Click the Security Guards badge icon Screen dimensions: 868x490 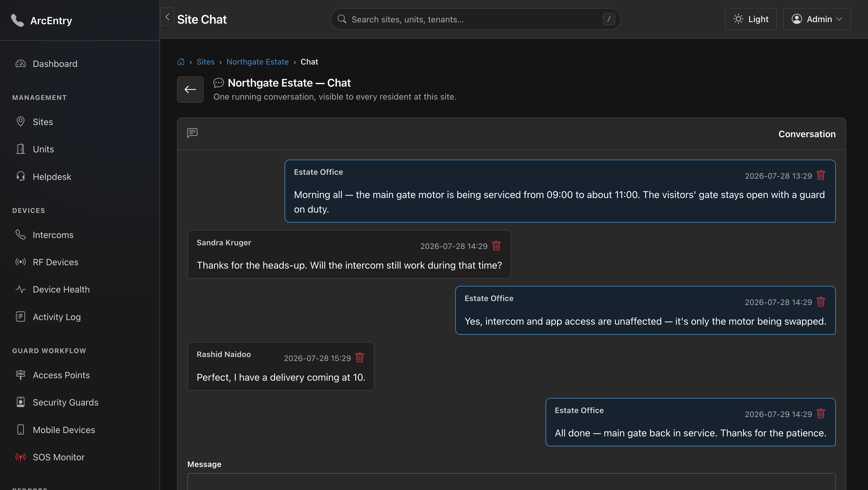click(x=21, y=402)
